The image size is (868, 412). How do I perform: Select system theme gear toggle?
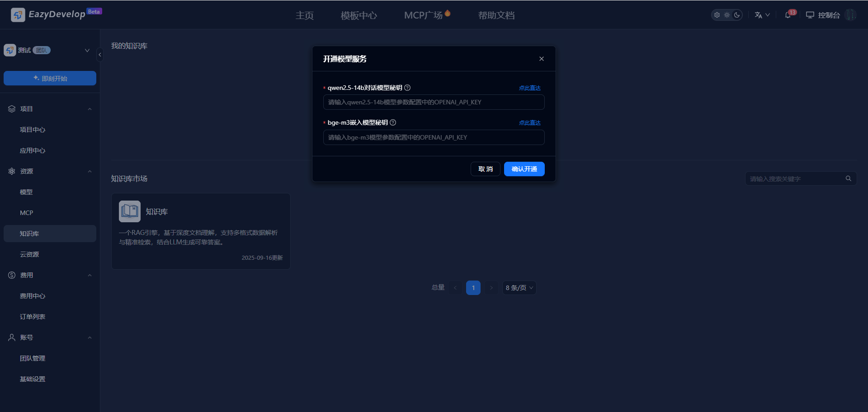pyautogui.click(x=717, y=15)
